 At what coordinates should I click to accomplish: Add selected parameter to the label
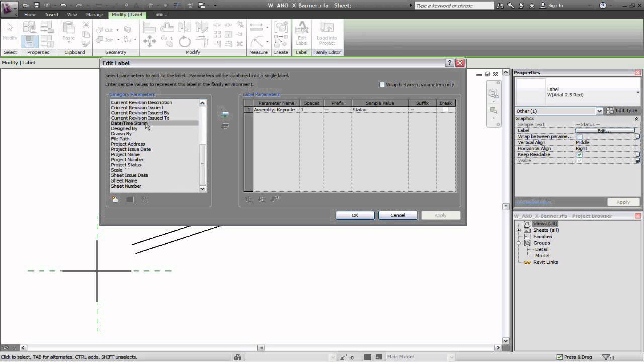225,114
